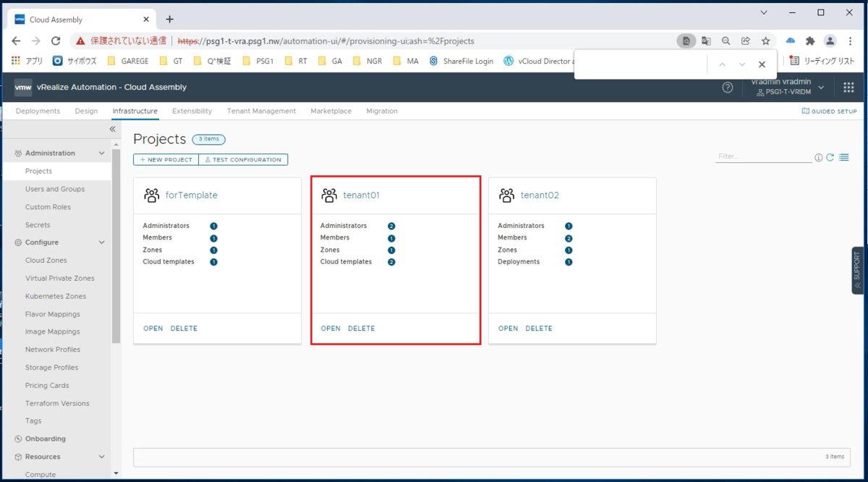Share this page via the share icon

pyautogui.click(x=746, y=41)
